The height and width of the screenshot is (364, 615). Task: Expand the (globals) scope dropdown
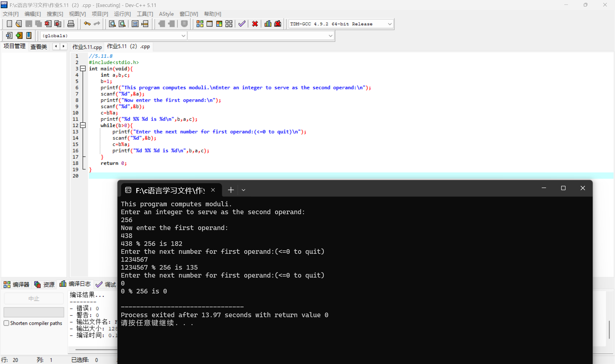point(183,36)
